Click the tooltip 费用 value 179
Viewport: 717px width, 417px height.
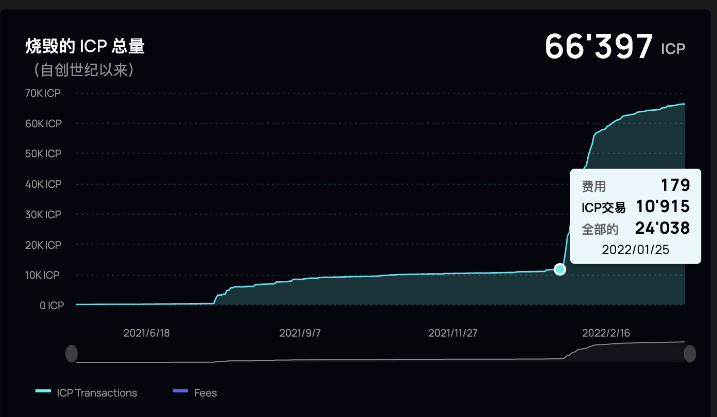tap(675, 185)
